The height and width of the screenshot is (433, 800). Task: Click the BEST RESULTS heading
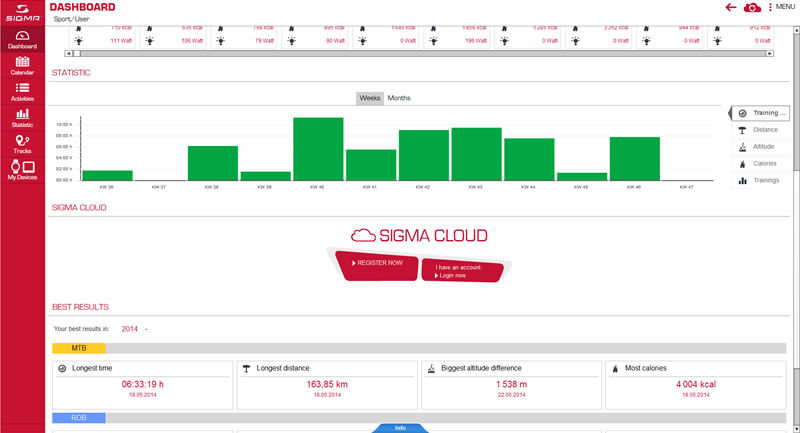point(80,307)
